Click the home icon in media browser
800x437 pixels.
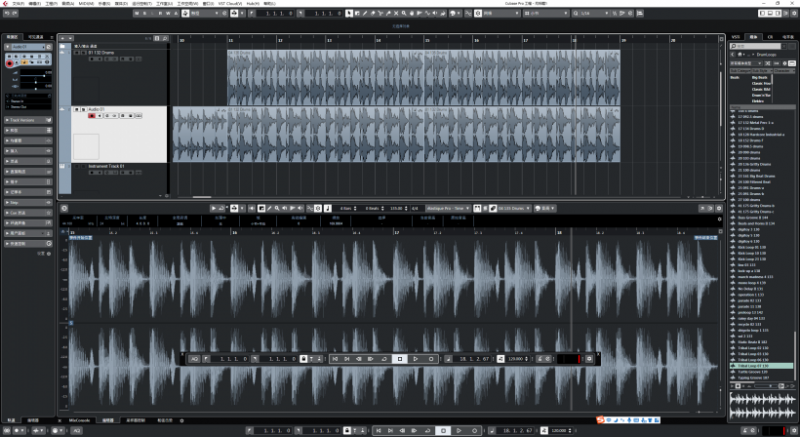pos(740,55)
